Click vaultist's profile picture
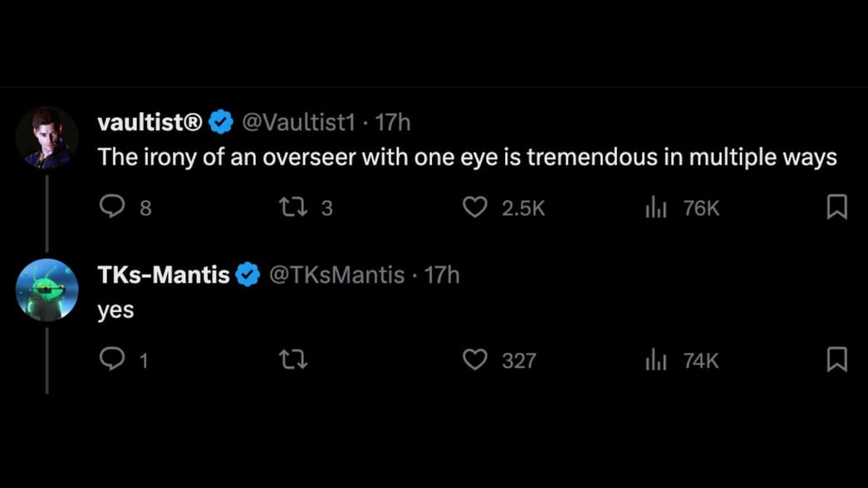Image resolution: width=868 pixels, height=488 pixels. [47, 137]
